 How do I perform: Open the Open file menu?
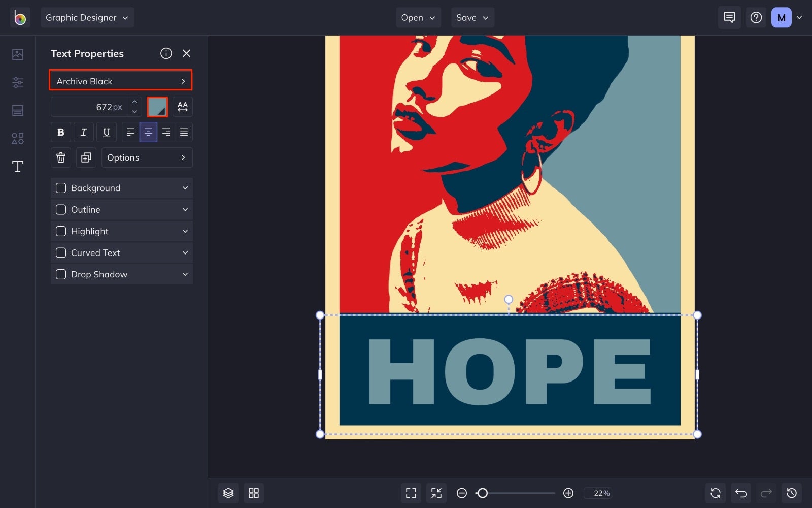coord(418,17)
